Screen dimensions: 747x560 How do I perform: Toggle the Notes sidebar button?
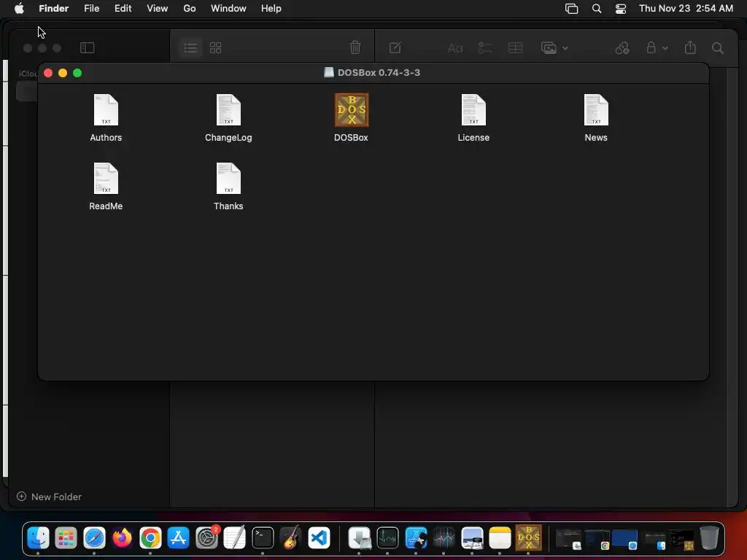(88, 47)
